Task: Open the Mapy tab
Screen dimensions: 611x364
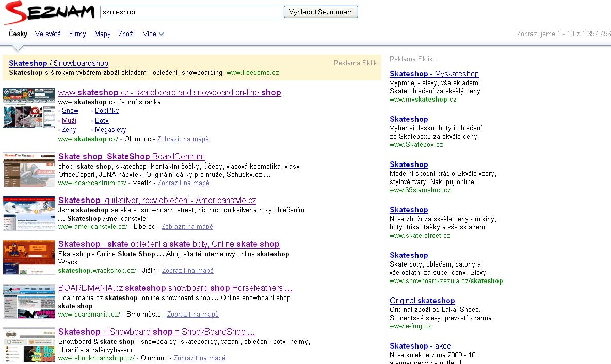Action: click(103, 34)
